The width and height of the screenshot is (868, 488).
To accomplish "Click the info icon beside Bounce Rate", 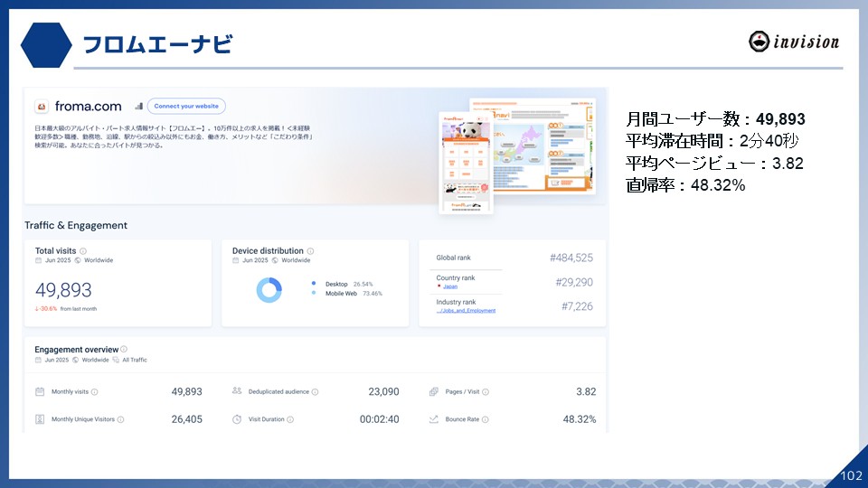I will (486, 419).
